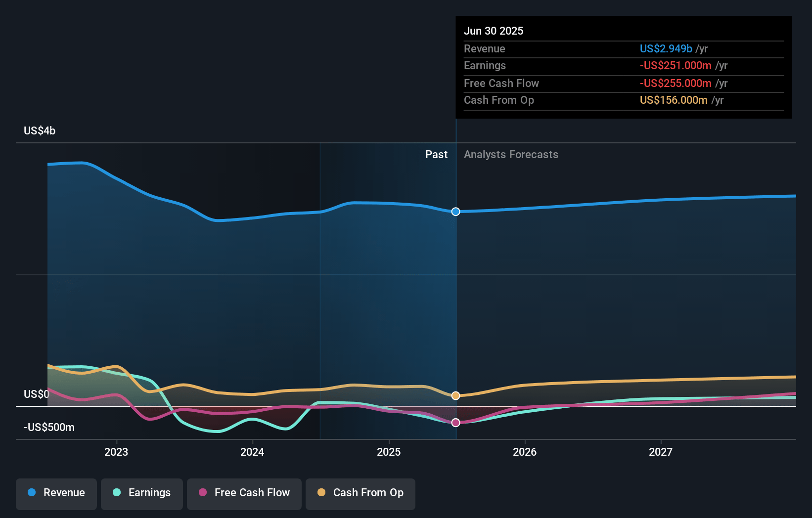
Task: Toggle the Cash From Op legend button
Action: click(x=361, y=494)
